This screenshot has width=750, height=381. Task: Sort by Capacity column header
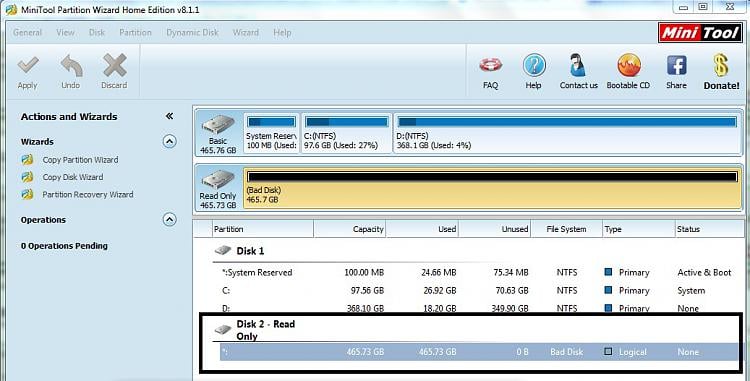pos(350,229)
